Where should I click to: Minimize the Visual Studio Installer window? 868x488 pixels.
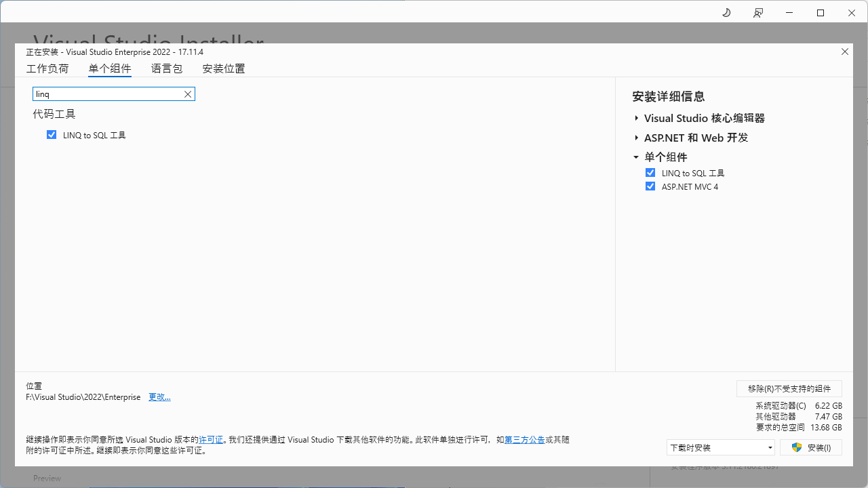tap(789, 13)
